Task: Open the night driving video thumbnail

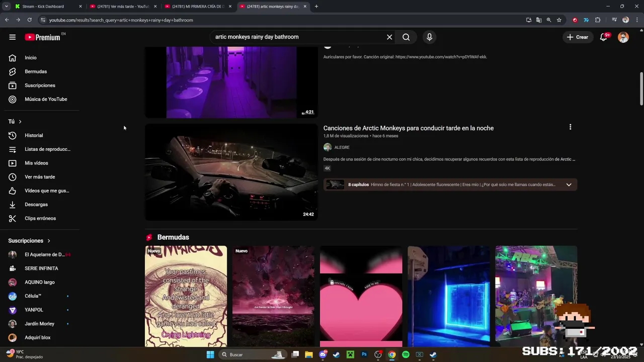Action: pos(231,172)
